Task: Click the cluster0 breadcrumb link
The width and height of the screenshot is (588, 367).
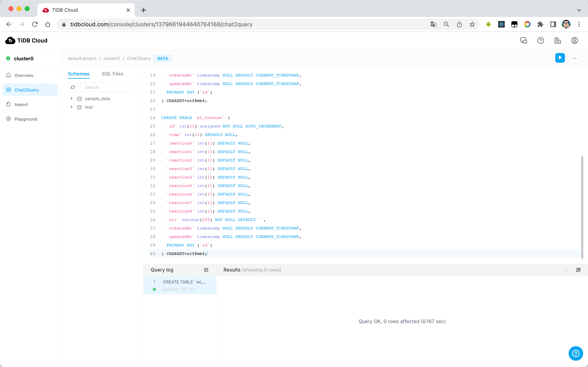Action: pyautogui.click(x=112, y=58)
